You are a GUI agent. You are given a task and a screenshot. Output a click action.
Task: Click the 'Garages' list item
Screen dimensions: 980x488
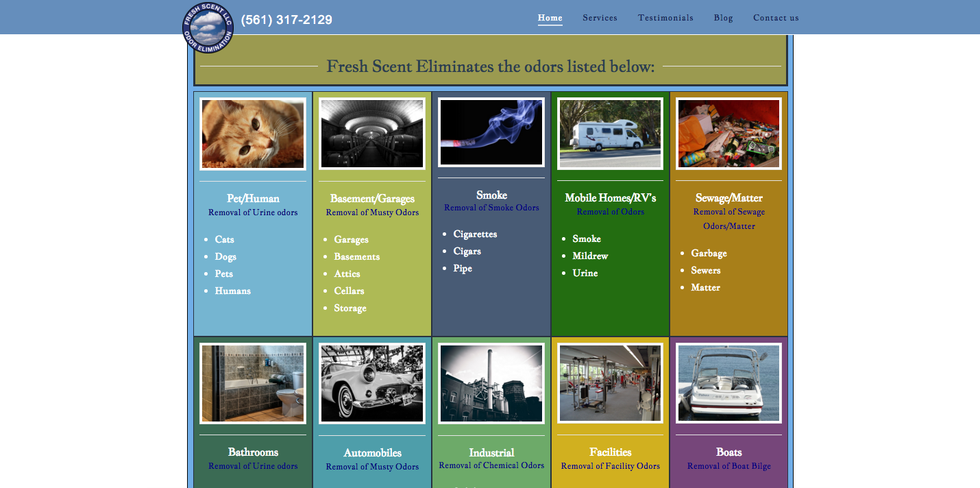tap(351, 240)
